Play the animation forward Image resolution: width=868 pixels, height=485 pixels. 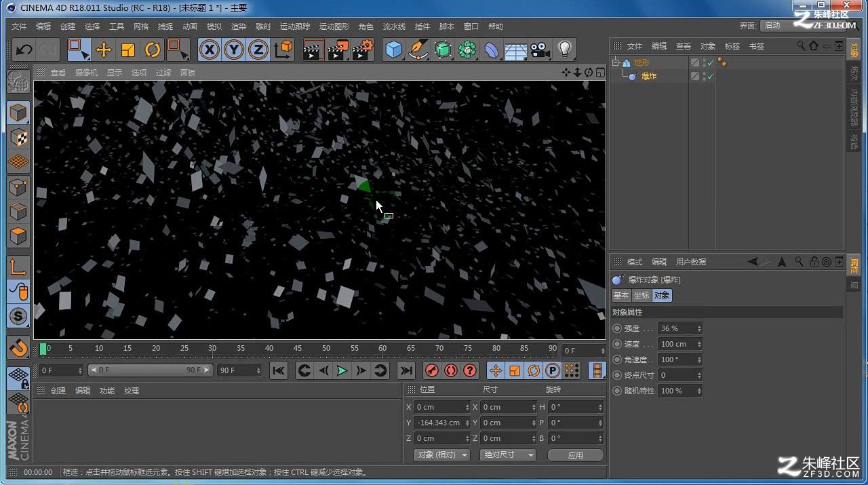coord(342,370)
